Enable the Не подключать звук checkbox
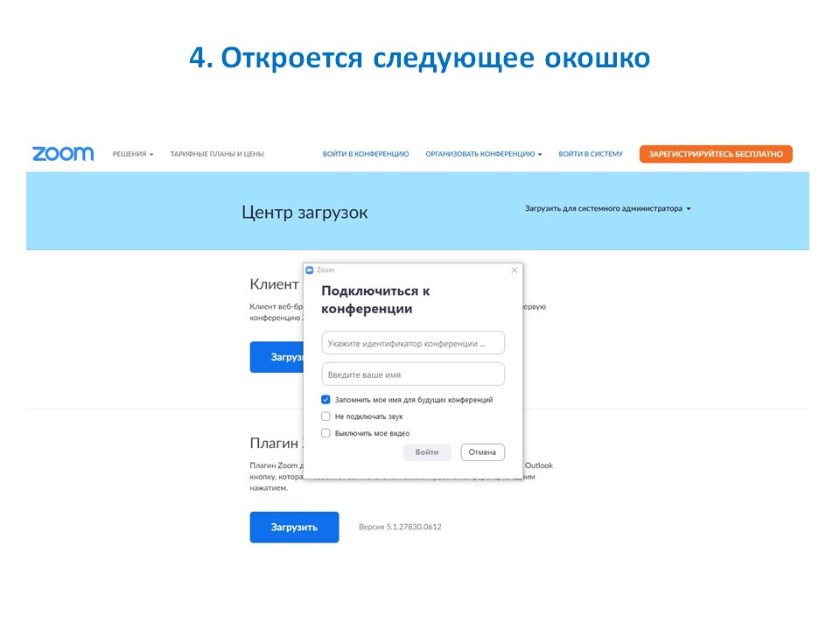The width and height of the screenshot is (840, 630). [325, 416]
